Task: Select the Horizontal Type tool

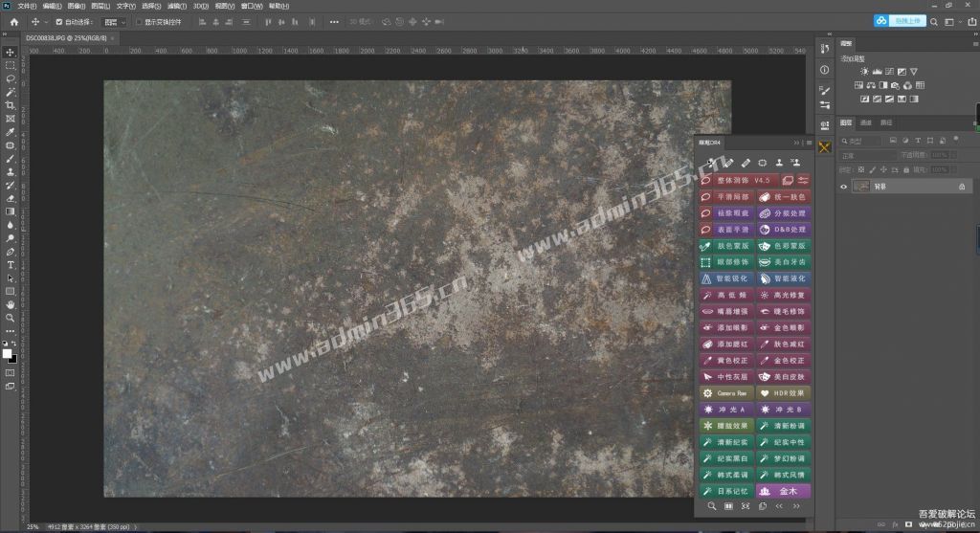Action: pyautogui.click(x=10, y=265)
